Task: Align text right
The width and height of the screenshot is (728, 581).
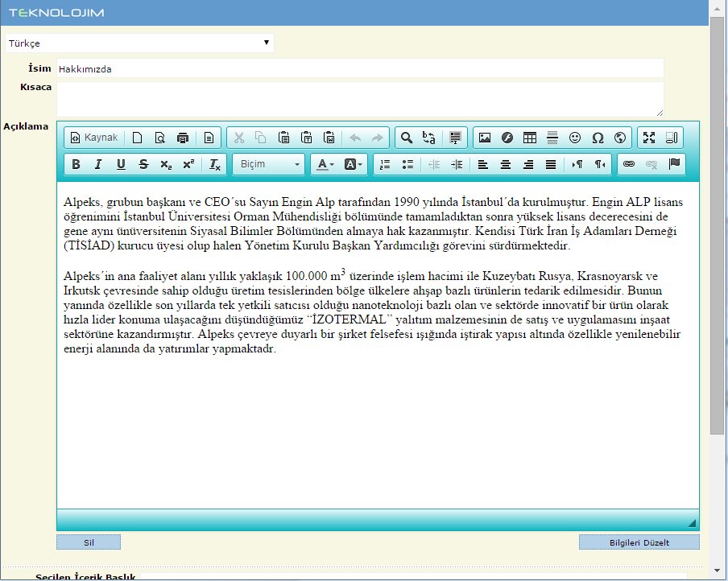Action: (x=528, y=164)
